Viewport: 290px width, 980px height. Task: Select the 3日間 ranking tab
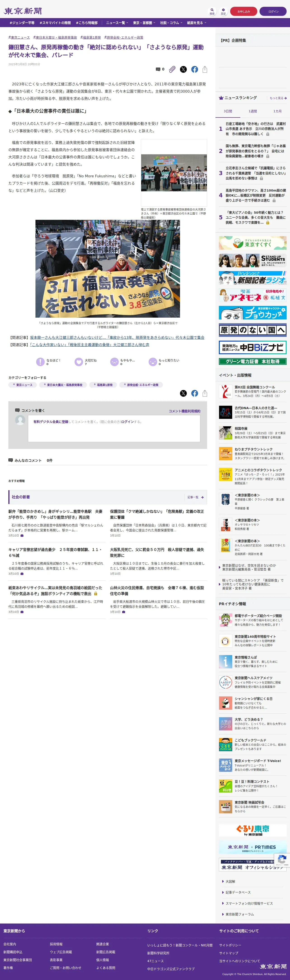[228, 111]
